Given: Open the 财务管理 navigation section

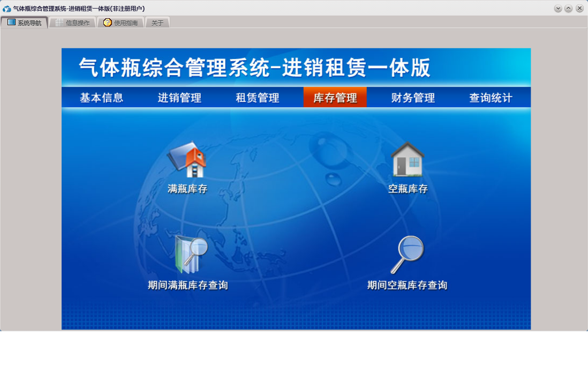Looking at the screenshot, I should (413, 98).
